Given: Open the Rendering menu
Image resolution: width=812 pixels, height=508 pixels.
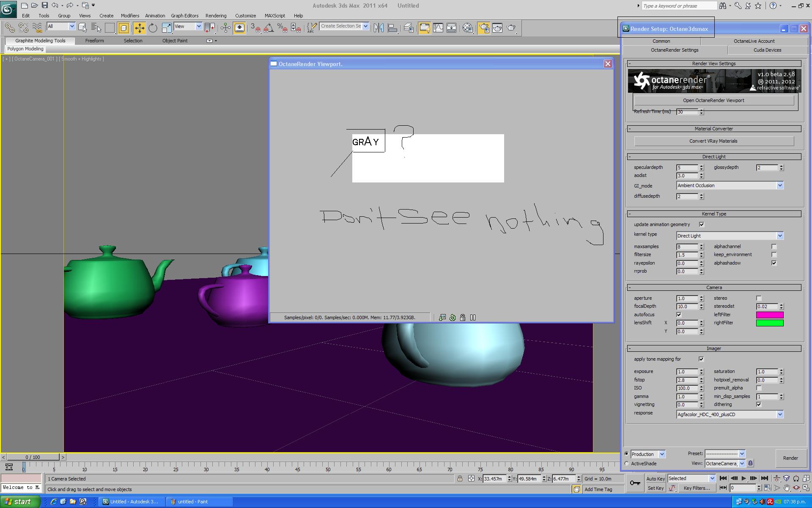Looking at the screenshot, I should (216, 16).
